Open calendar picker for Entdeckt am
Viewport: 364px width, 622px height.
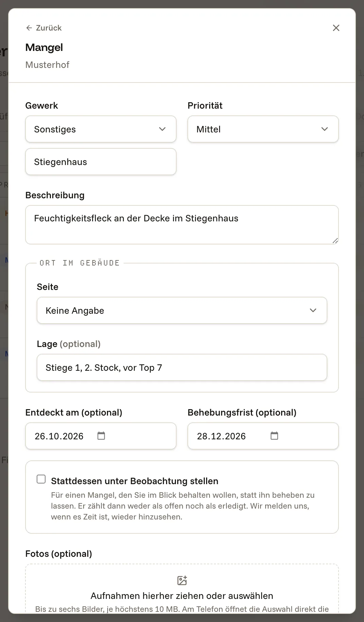coord(101,436)
